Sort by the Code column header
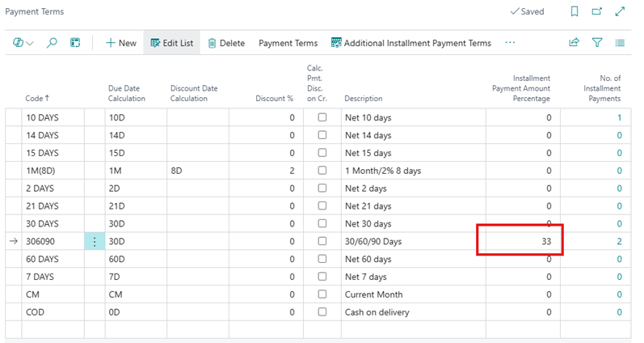Screen dimensions: 644x343 37,99
